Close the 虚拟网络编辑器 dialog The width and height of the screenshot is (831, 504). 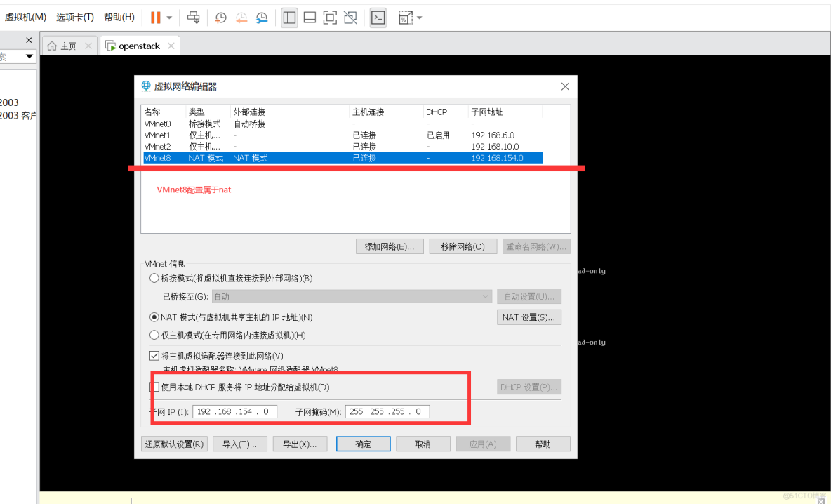[x=565, y=86]
